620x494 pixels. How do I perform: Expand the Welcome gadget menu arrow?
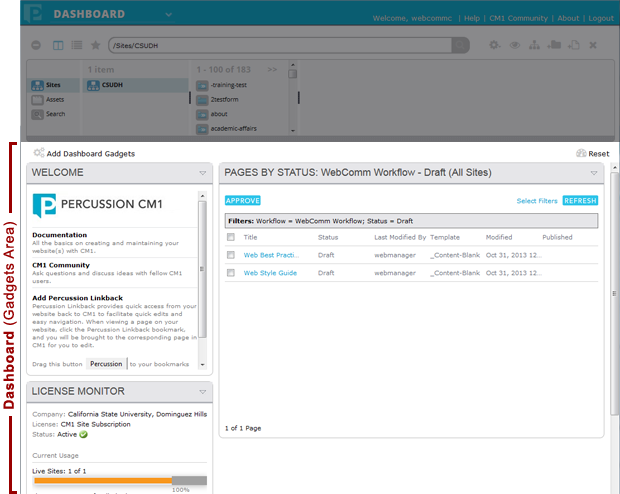(x=202, y=173)
